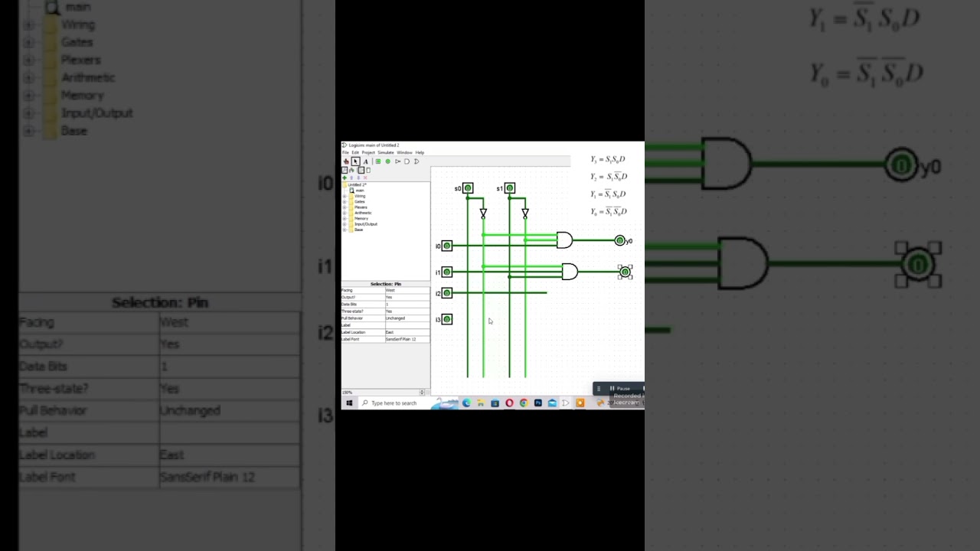
Task: Pick the OR gate toolbar icon
Action: point(416,161)
